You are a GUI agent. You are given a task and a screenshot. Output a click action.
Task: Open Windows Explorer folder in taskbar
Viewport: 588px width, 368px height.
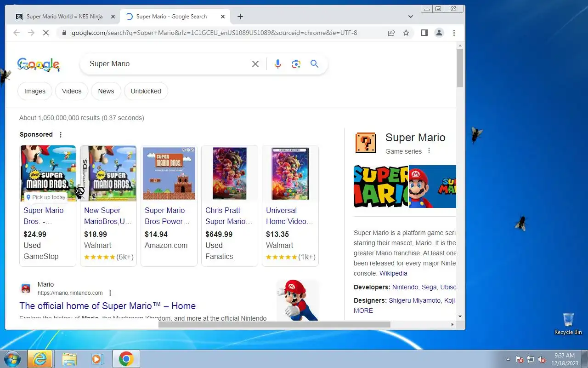coord(69,359)
